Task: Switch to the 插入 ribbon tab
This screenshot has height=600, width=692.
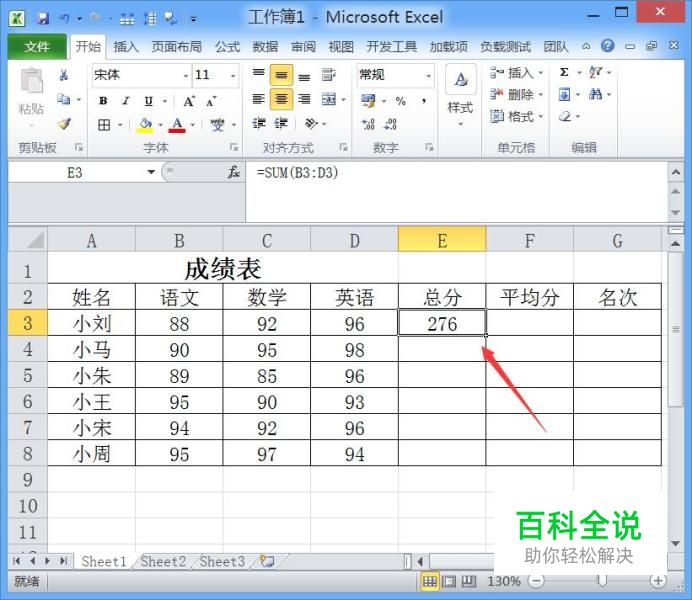Action: pos(126,47)
